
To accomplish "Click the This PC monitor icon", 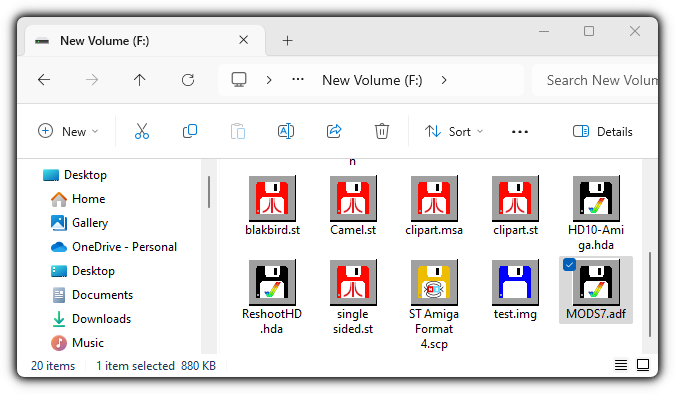I will (x=239, y=80).
